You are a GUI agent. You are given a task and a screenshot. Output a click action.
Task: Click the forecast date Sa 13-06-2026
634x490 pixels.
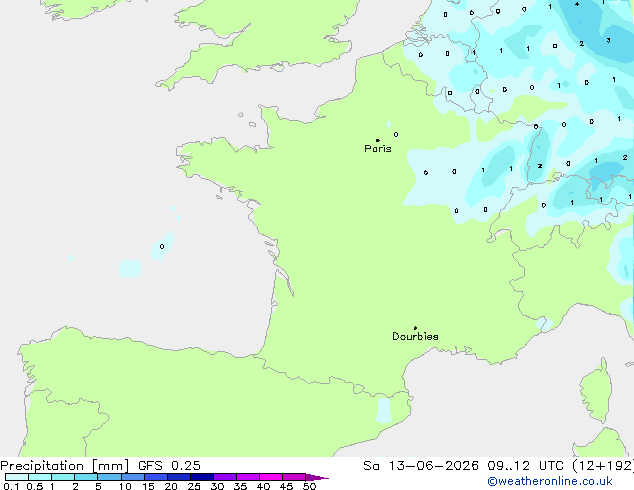pos(421,466)
